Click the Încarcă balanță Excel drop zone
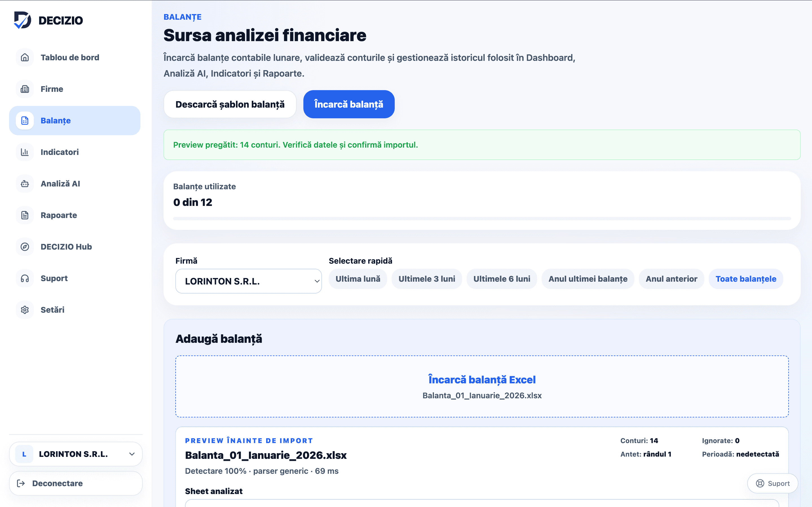This screenshot has height=507, width=812. pos(482,386)
